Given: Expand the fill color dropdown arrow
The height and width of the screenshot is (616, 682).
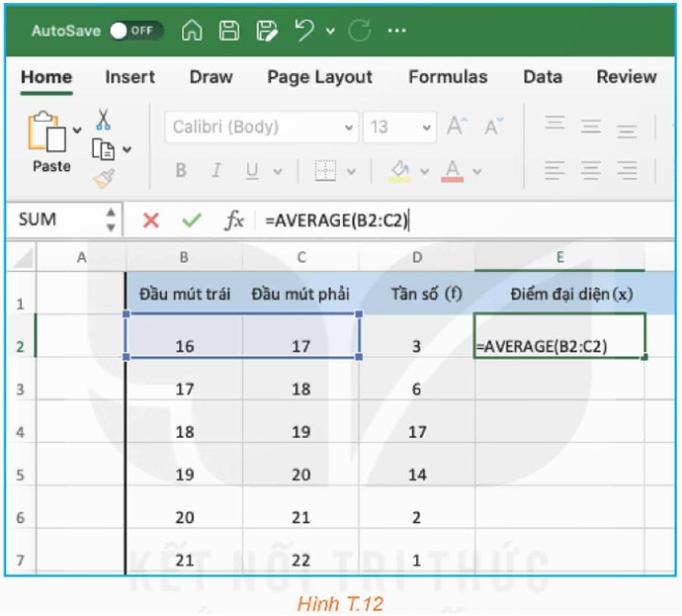Looking at the screenshot, I should 424,171.
